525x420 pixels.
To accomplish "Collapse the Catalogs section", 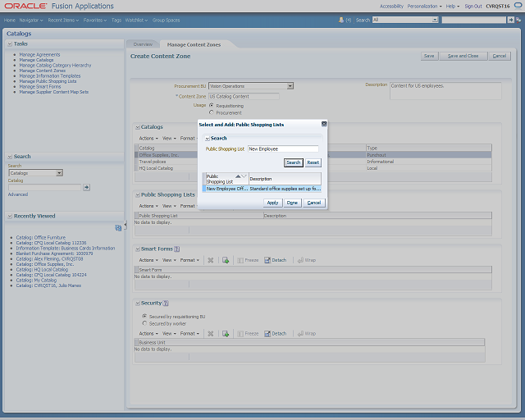I will [138, 127].
